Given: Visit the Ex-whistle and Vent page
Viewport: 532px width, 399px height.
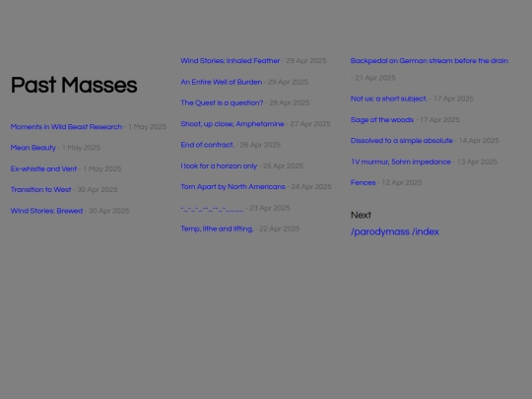Looking at the screenshot, I should (43, 169).
